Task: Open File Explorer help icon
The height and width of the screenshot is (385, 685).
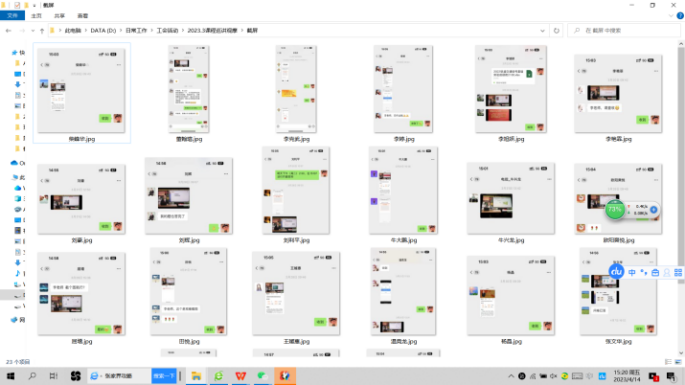Action: [680, 16]
